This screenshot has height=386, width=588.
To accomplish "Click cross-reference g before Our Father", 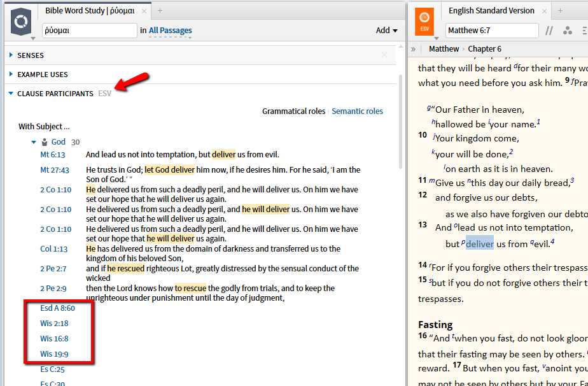I will coord(429,108).
